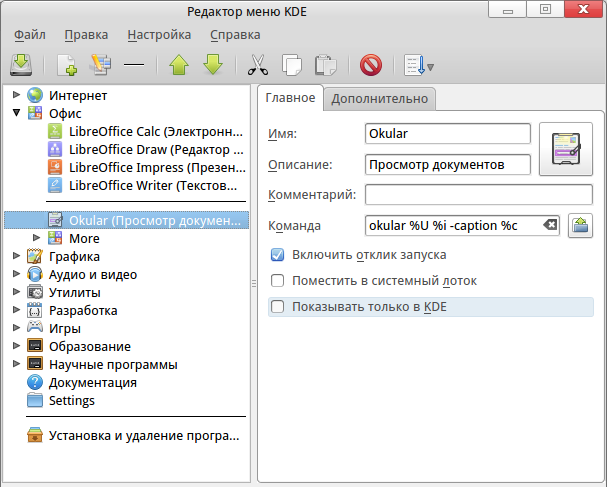Move selected entry up with green arrow
The height and width of the screenshot is (487, 607).
point(179,65)
